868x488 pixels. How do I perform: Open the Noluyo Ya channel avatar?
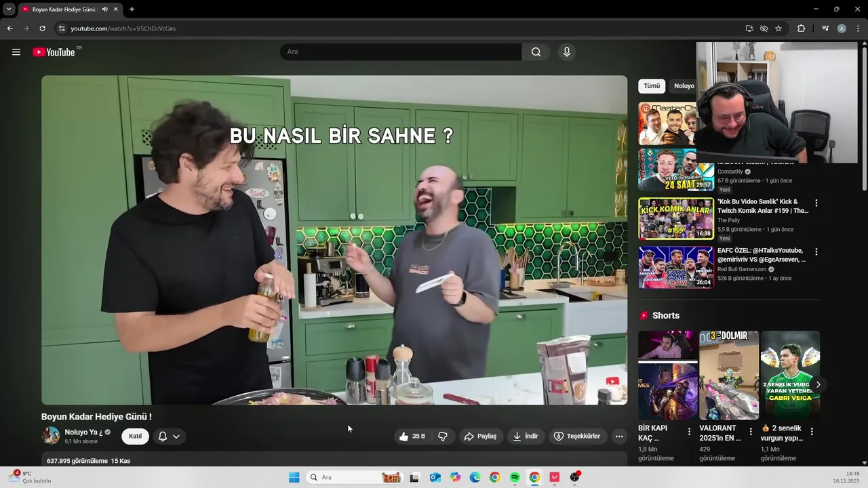click(51, 436)
